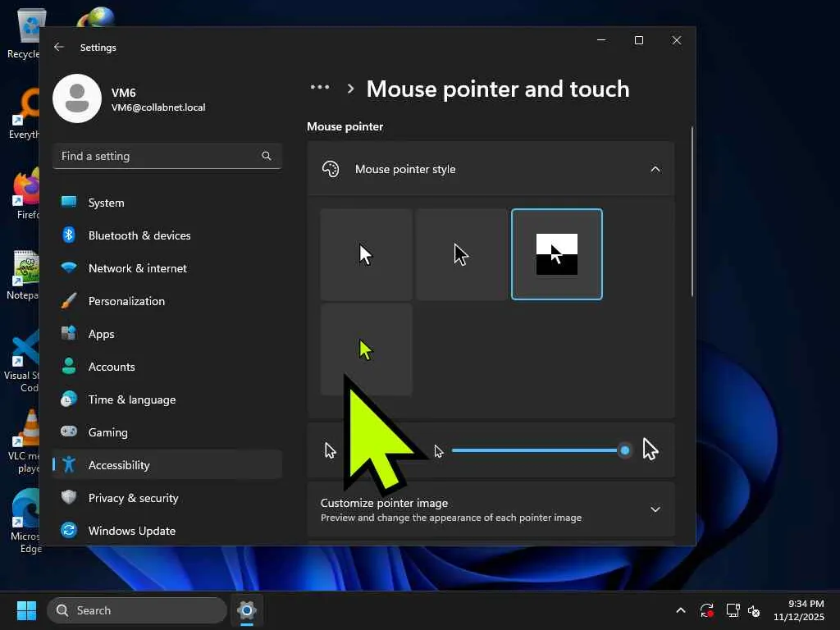840x630 pixels.
Task: Close the Settings window
Action: coord(677,41)
